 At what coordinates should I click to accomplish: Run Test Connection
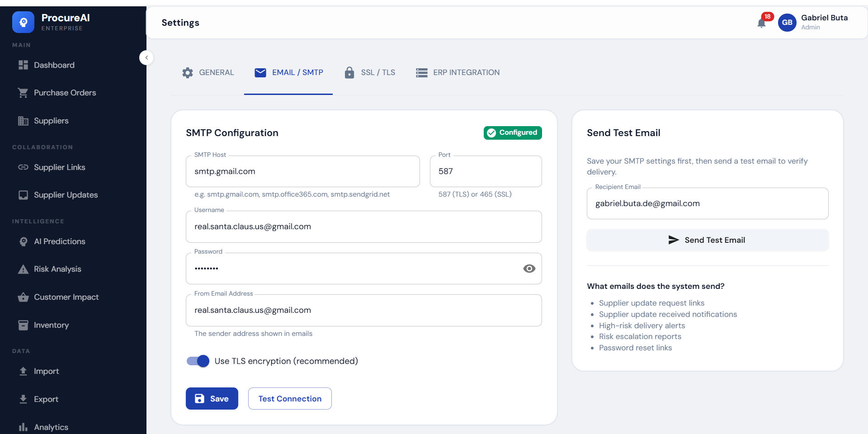click(x=289, y=398)
